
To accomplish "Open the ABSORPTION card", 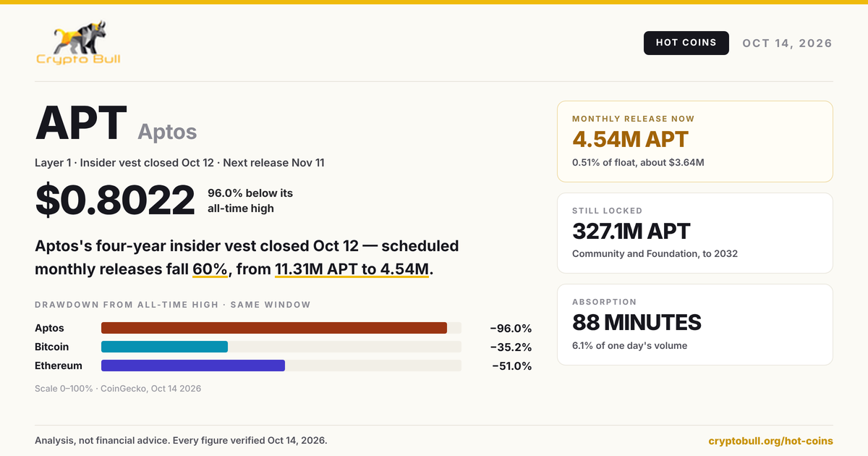I will (695, 325).
